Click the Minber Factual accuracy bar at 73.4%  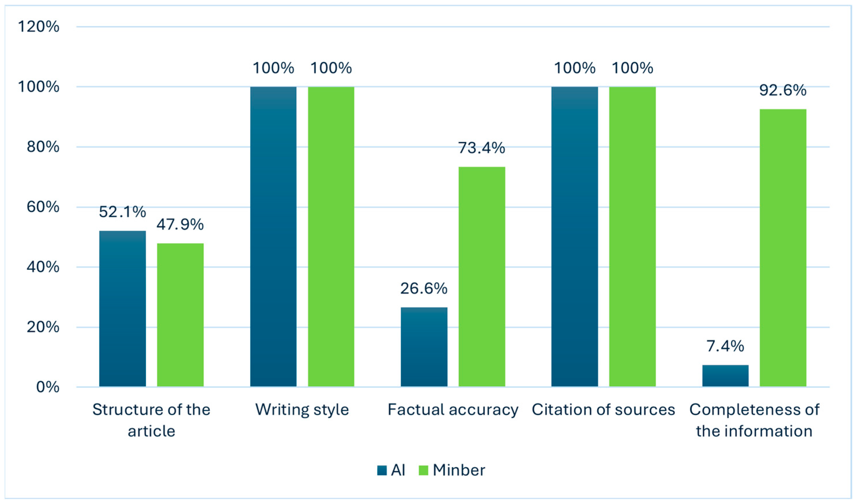(481, 277)
